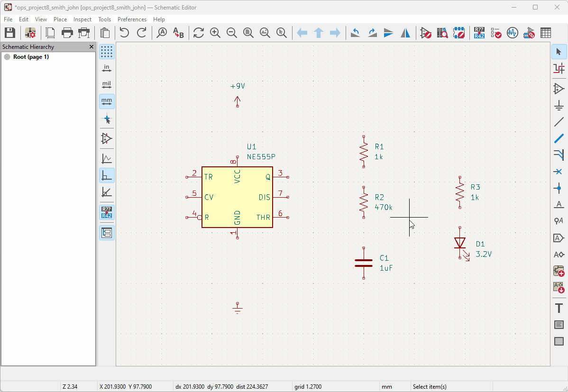Enable mils as the display unit
This screenshot has height=392, width=568.
(x=107, y=85)
